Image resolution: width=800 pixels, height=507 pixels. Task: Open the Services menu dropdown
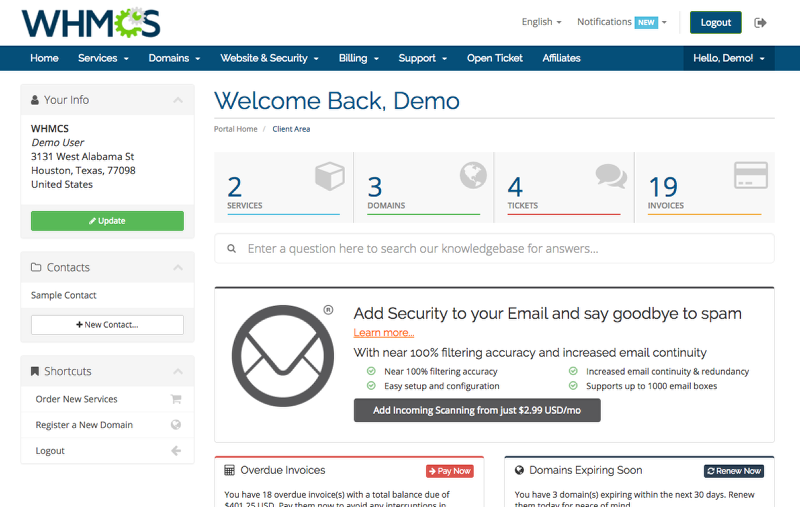pyautogui.click(x=103, y=58)
